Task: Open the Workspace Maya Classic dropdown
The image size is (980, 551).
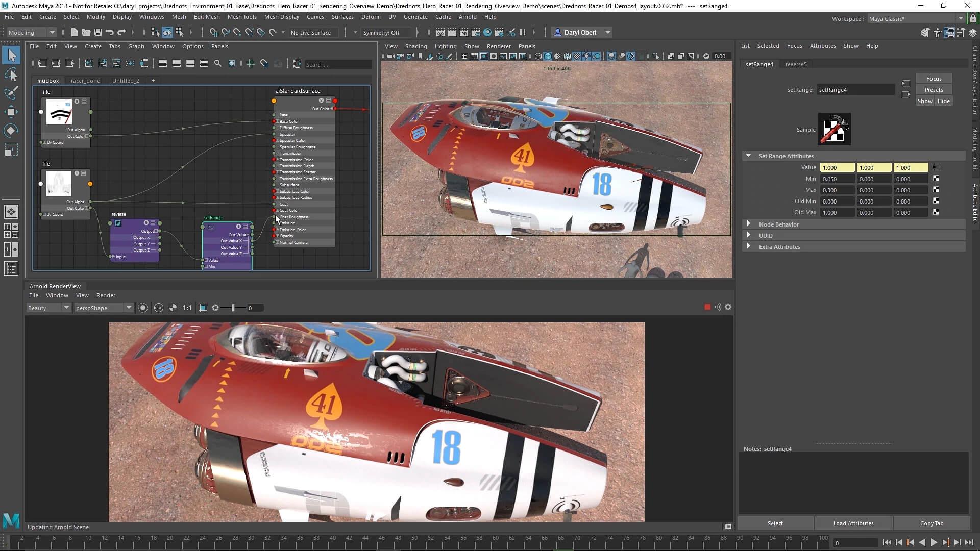Action: [916, 19]
